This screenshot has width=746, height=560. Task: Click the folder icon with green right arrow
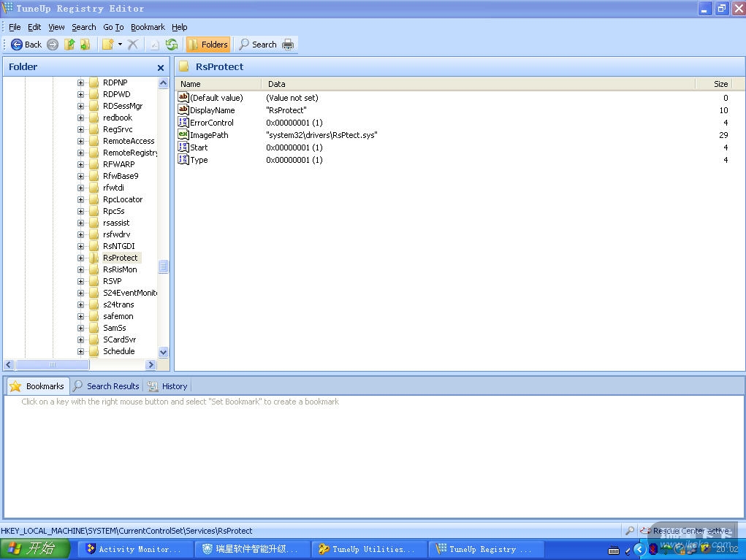(85, 45)
